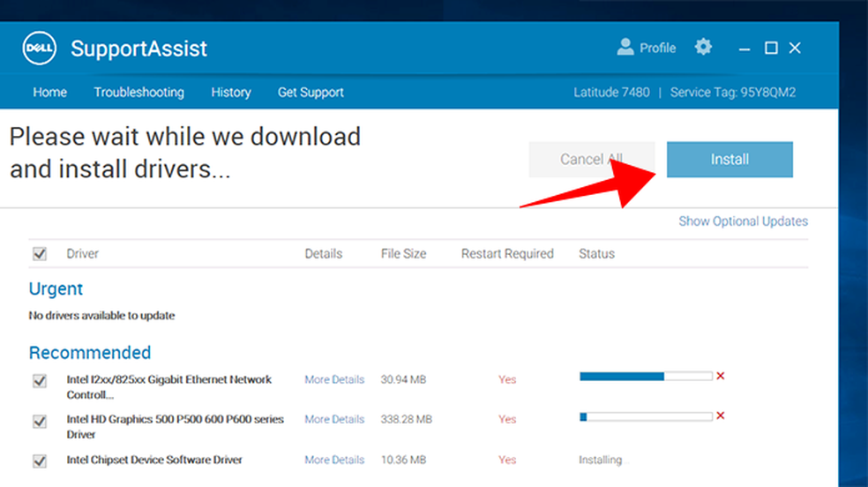The height and width of the screenshot is (487, 868).
Task: Open the Troubleshooting tab
Action: coord(139,93)
